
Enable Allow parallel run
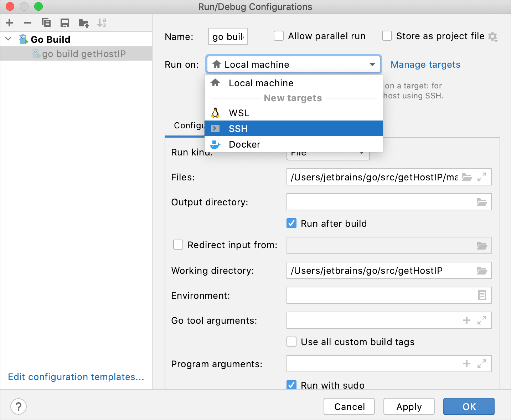(279, 36)
